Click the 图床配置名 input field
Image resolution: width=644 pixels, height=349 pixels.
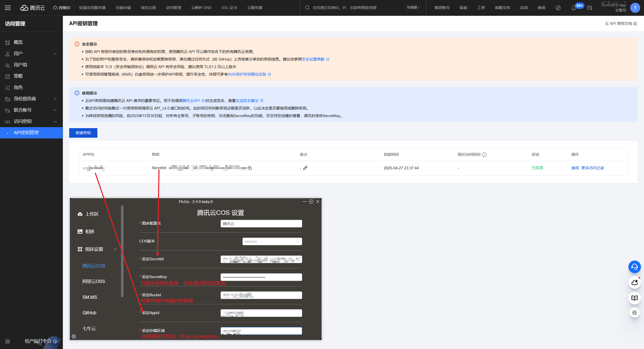(261, 224)
